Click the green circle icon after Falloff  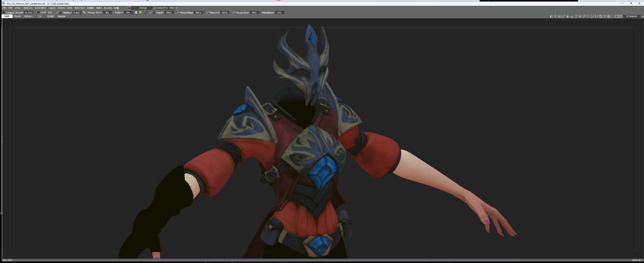pyautogui.click(x=140, y=13)
